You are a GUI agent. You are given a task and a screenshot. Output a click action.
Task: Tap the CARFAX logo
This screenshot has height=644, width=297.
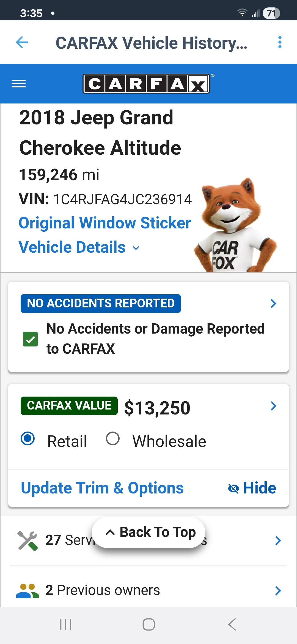(x=146, y=84)
